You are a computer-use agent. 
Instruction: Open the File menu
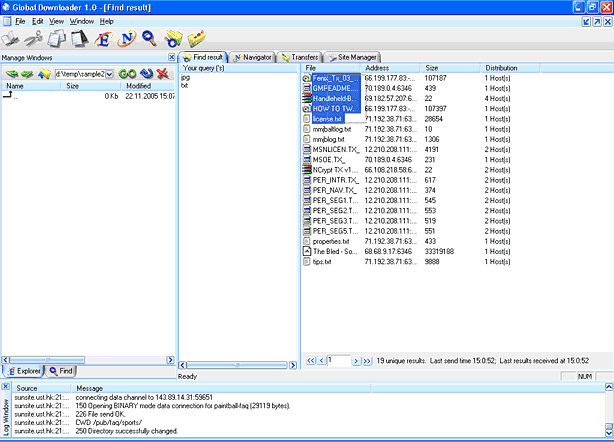20,22
